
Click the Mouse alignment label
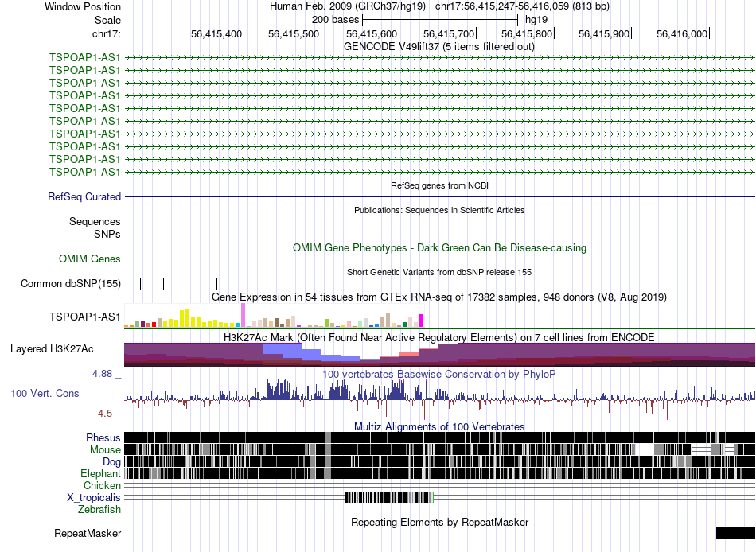(x=105, y=450)
